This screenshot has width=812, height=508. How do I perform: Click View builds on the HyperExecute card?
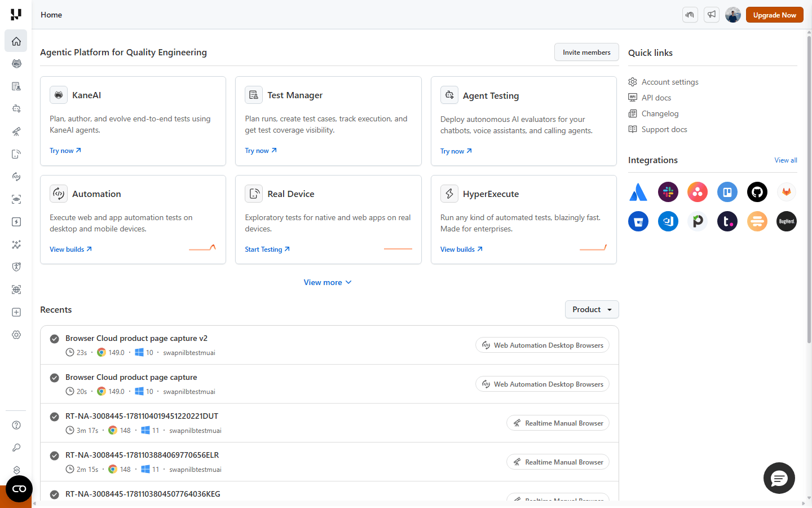[461, 249]
